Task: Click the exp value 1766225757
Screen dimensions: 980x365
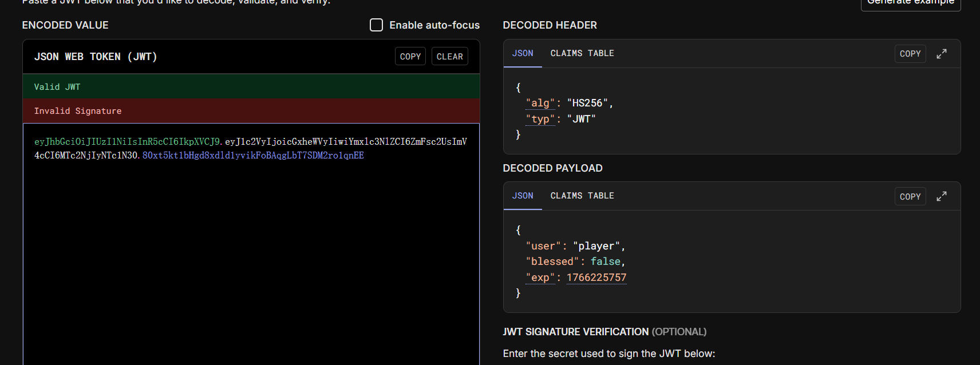Action: [x=596, y=277]
